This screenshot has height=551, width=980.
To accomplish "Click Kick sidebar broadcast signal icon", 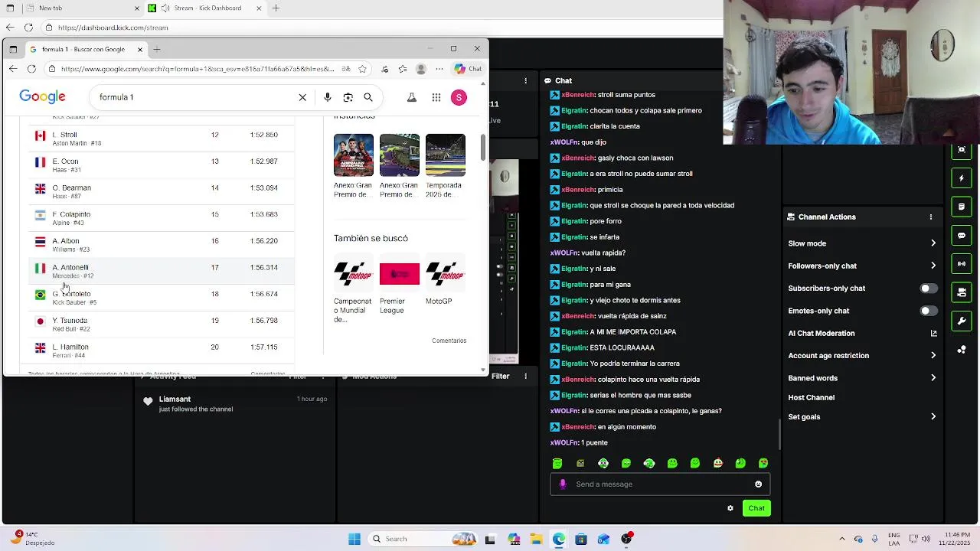I will coord(962,263).
